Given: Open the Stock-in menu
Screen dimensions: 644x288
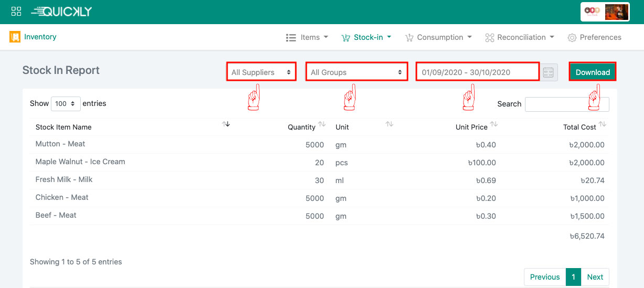Looking at the screenshot, I should tap(366, 37).
